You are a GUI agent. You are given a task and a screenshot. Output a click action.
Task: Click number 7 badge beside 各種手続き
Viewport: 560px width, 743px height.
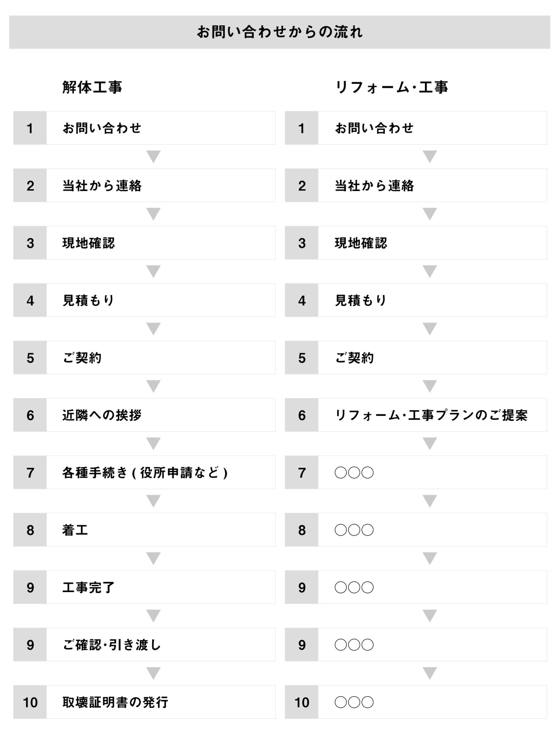click(x=30, y=472)
